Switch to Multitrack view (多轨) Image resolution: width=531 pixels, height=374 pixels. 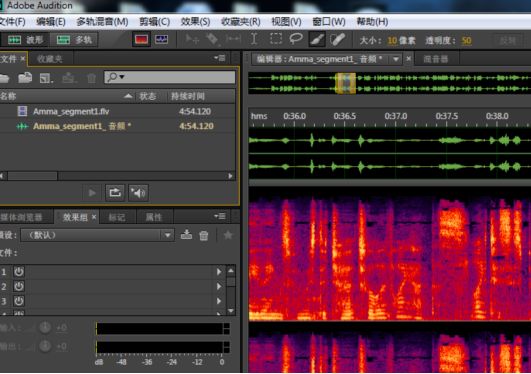pyautogui.click(x=74, y=40)
